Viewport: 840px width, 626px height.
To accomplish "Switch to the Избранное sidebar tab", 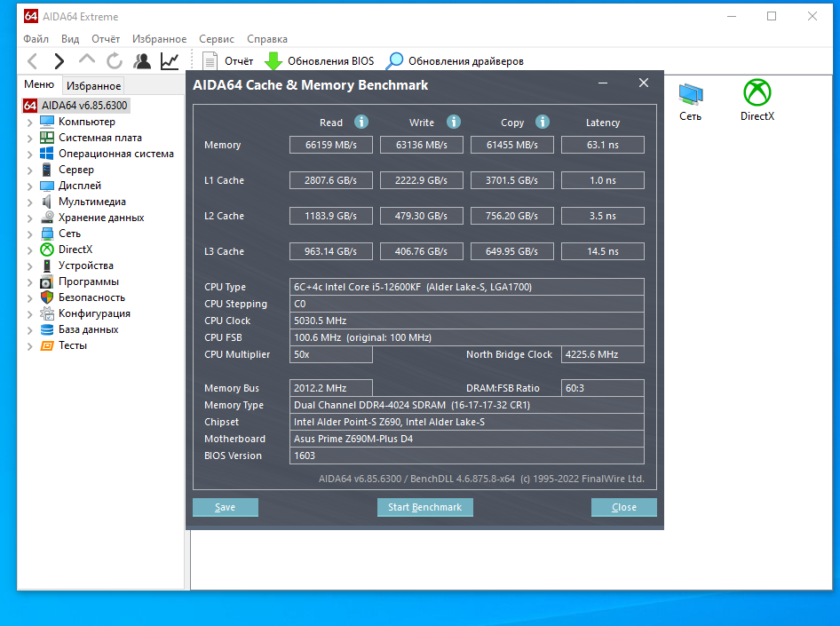I will (94, 85).
